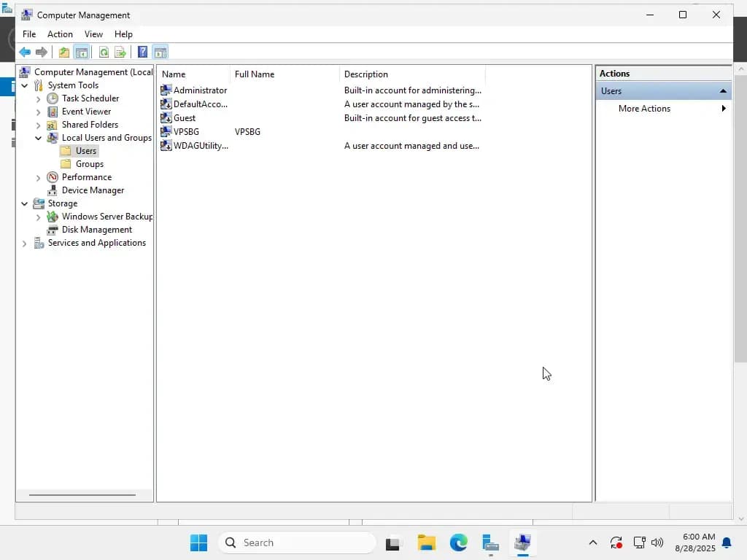The height and width of the screenshot is (560, 747).
Task: Click the Disk Management icon
Action: [53, 230]
